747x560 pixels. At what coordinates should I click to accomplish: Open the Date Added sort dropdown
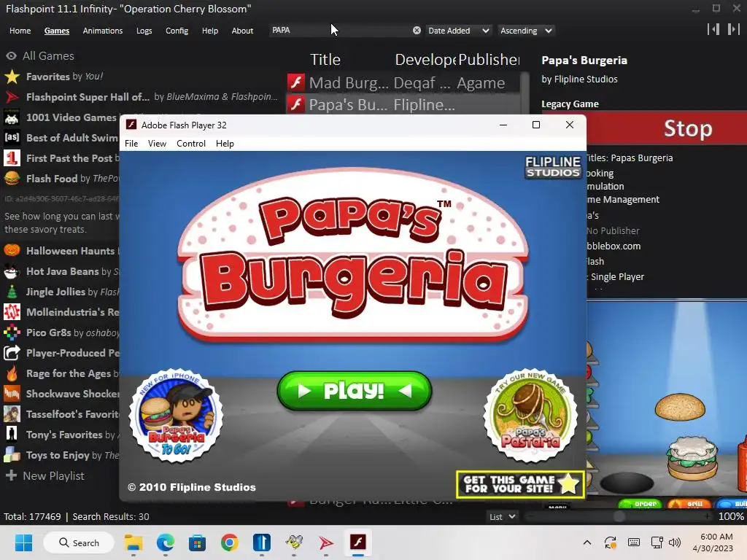coord(458,31)
